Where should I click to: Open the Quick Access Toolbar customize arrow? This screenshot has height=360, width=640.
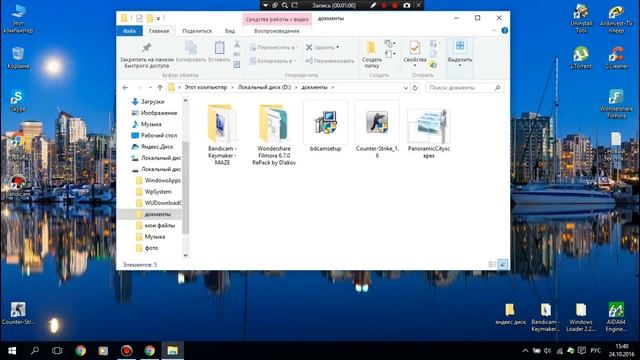click(x=158, y=18)
